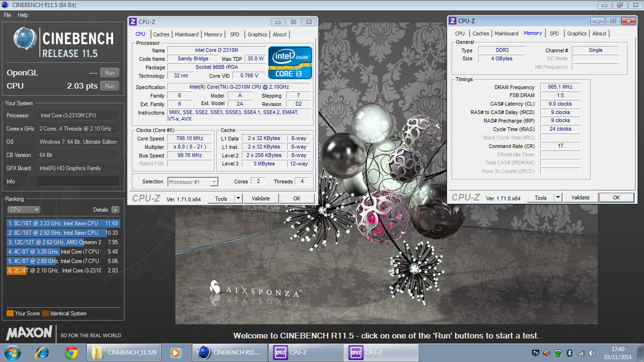Click Tools button in right CPU-Z window

point(541,197)
